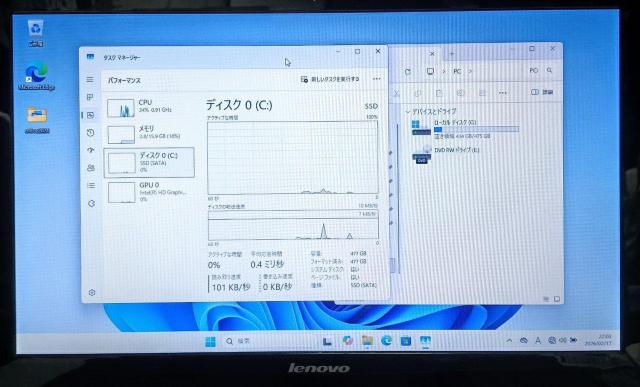Select the Performance page icon in sidebar
Screen dimensions: 640x387
pyautogui.click(x=91, y=115)
